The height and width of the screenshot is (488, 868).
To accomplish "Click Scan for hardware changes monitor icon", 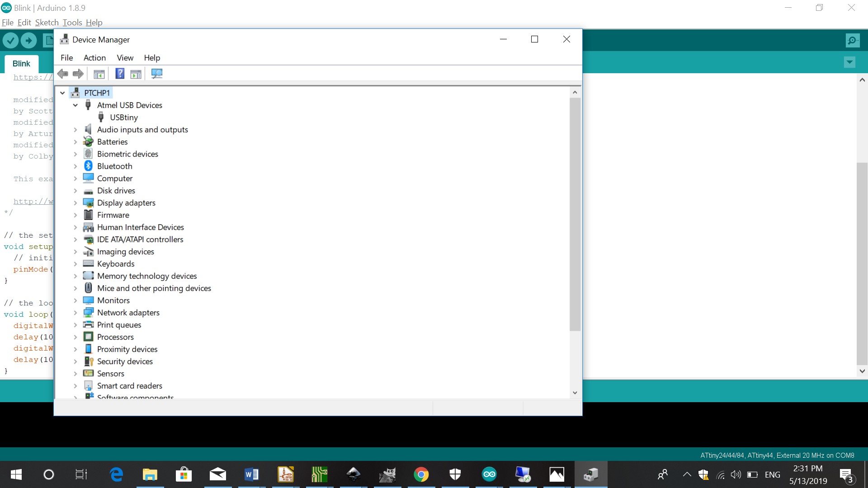I will click(x=156, y=74).
